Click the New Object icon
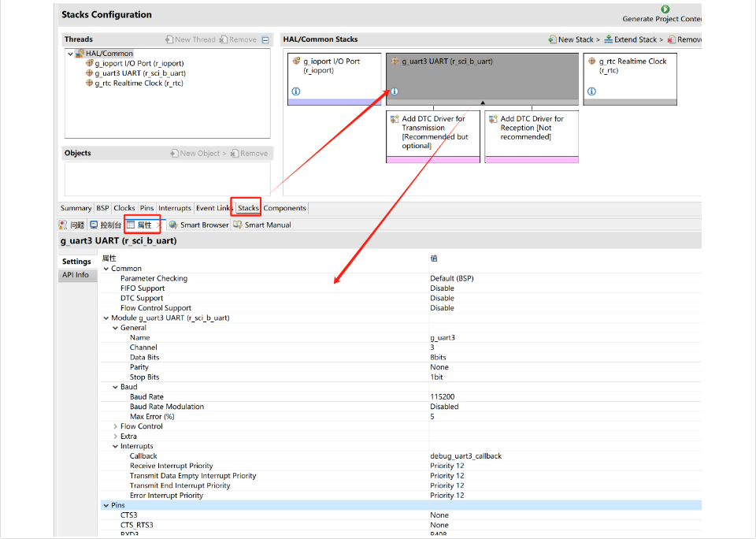The width and height of the screenshot is (756, 539). 174,154
